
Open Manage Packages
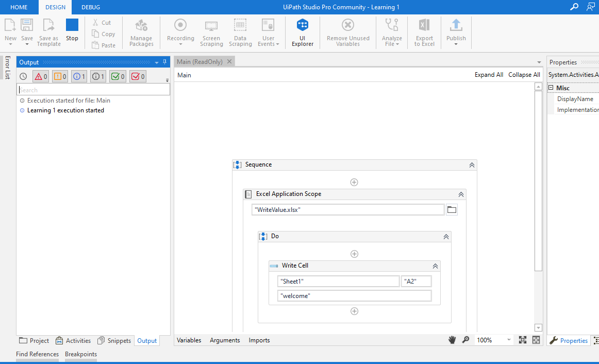(141, 32)
